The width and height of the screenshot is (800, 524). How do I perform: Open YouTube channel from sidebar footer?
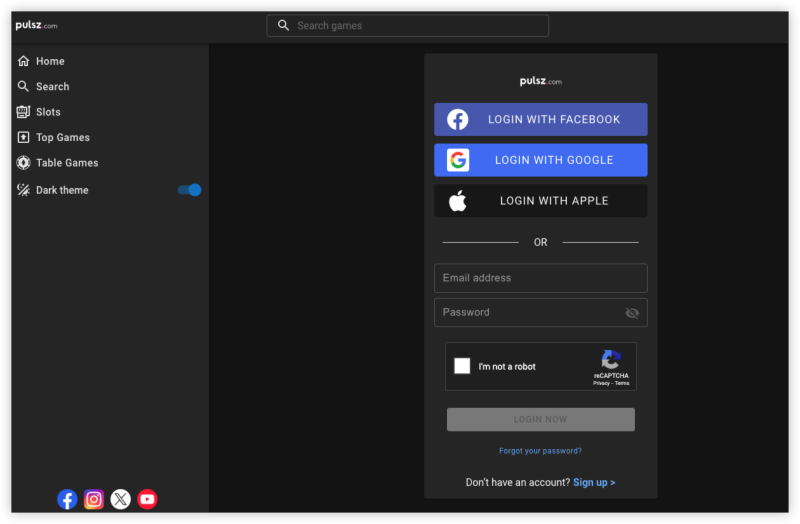(x=147, y=499)
